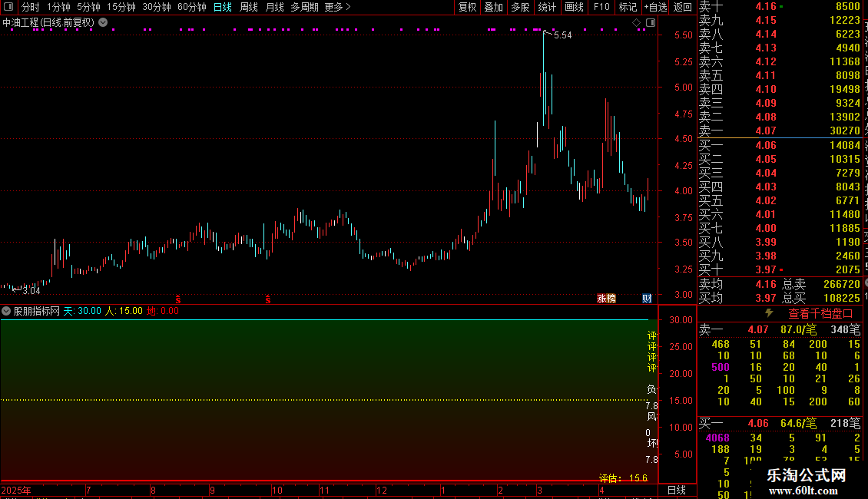Click the purple 4068 buy queue order
The width and height of the screenshot is (868, 499).
tap(717, 438)
